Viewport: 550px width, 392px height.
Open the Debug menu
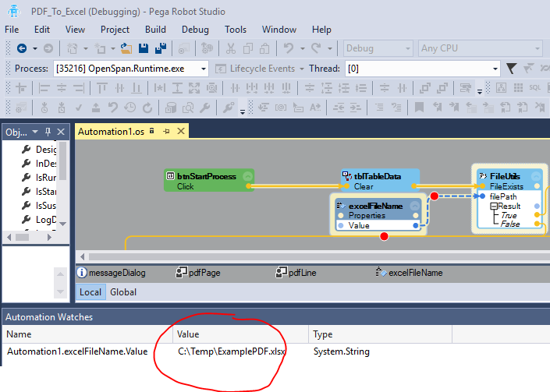point(195,30)
